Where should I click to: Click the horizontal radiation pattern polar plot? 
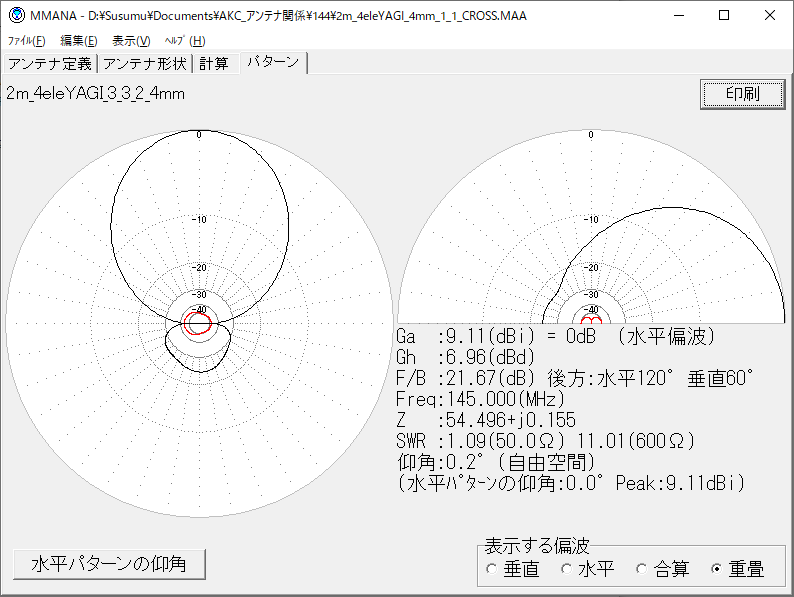click(199, 322)
